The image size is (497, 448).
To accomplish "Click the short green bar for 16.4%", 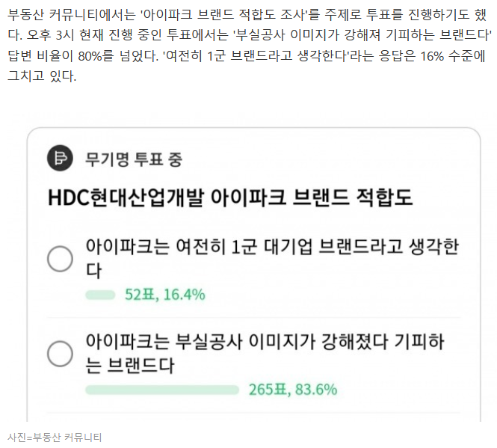I will pyautogui.click(x=100, y=295).
